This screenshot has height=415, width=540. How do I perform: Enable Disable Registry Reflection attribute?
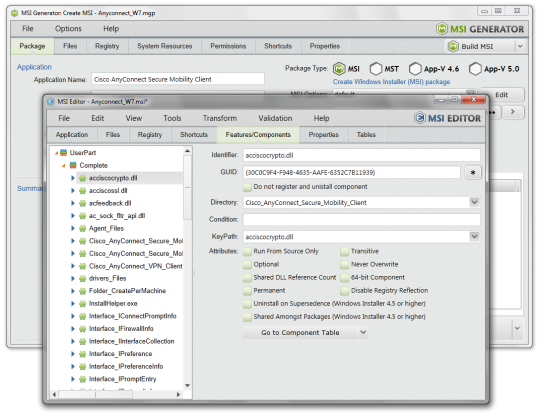coord(344,291)
